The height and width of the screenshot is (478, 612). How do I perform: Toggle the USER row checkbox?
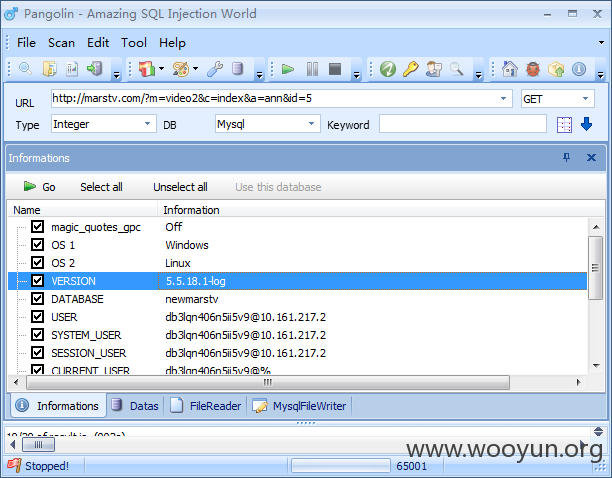click(x=37, y=316)
